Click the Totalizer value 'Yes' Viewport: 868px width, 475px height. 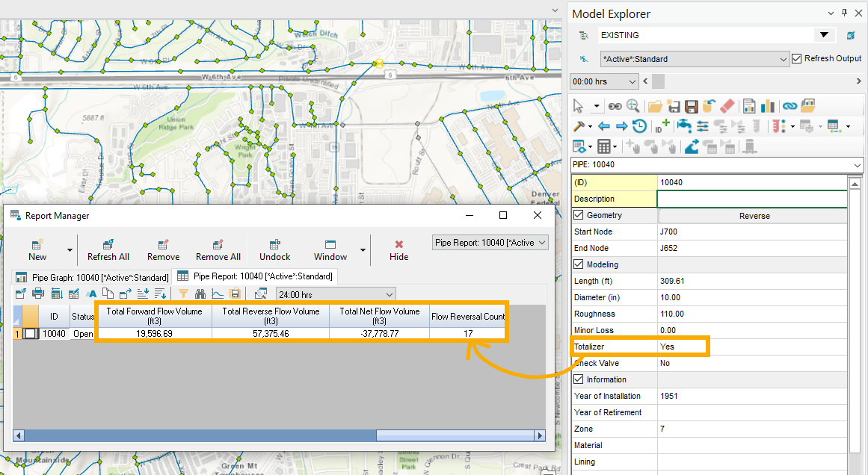[x=667, y=347]
